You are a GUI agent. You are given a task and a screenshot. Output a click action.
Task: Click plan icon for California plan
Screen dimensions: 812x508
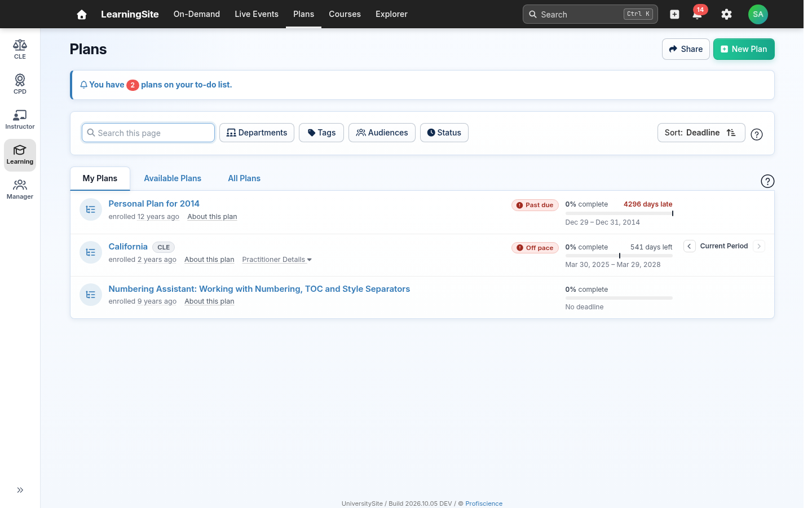point(91,252)
